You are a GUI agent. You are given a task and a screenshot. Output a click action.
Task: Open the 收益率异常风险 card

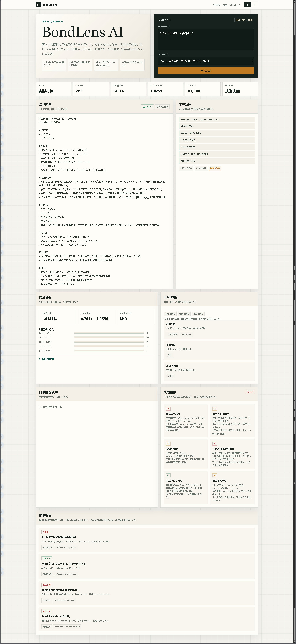pyautogui.click(x=186, y=487)
